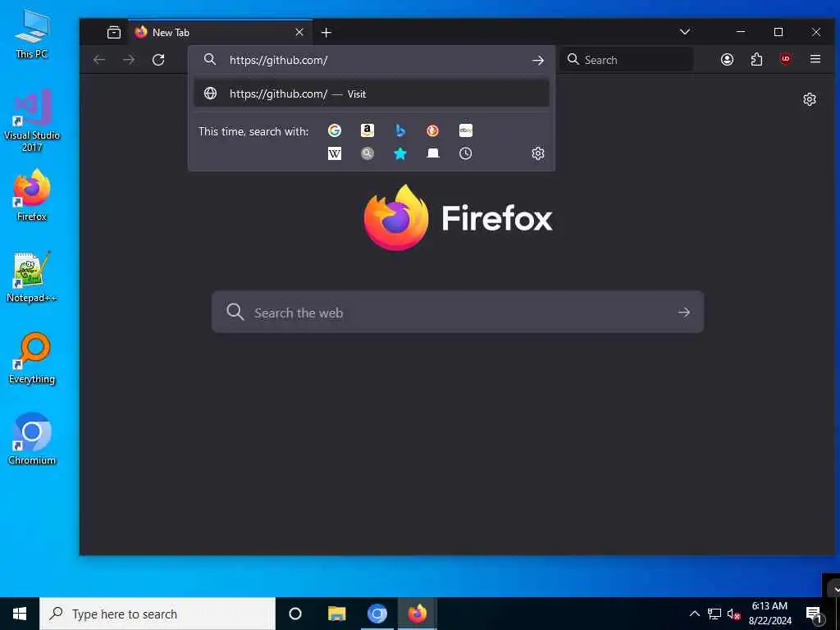This screenshot has height=630, width=840.
Task: Click the Firefox logo on new tab page
Action: pyautogui.click(x=458, y=217)
